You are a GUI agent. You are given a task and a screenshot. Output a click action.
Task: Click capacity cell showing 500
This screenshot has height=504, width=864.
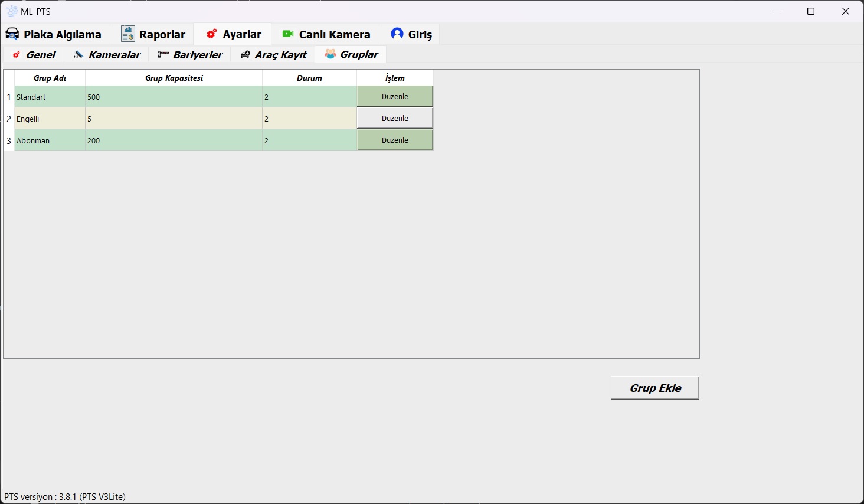click(174, 97)
